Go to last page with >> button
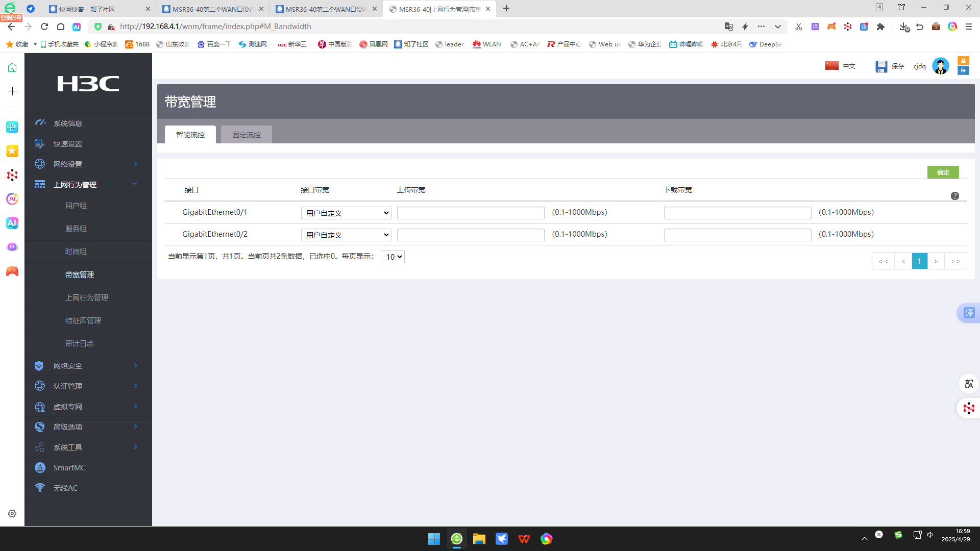This screenshot has height=551, width=980. [956, 261]
